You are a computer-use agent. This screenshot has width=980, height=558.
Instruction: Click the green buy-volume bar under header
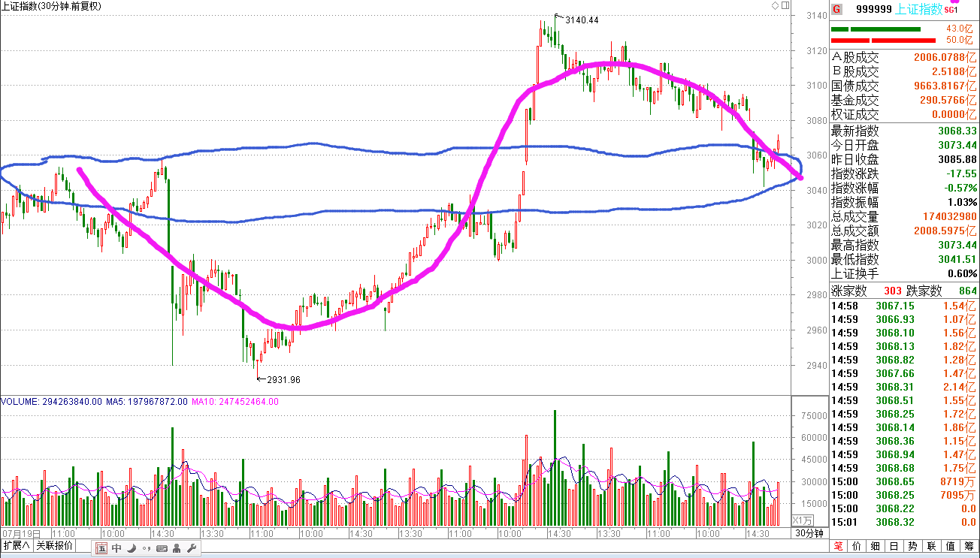[876, 29]
